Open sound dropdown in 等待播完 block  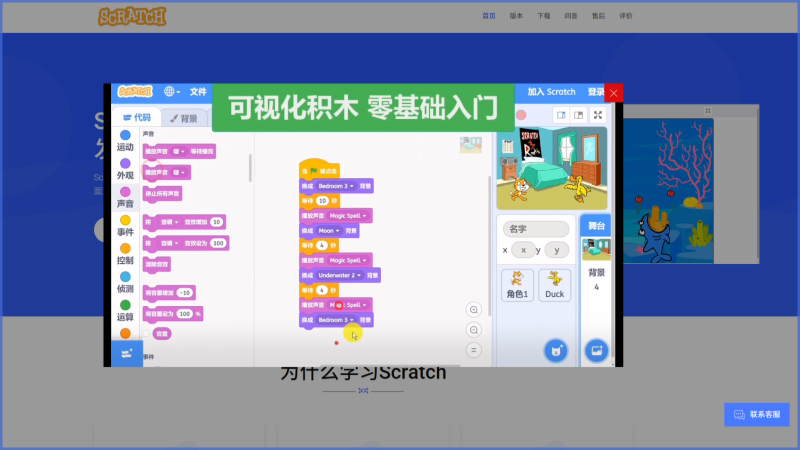pyautogui.click(x=179, y=152)
